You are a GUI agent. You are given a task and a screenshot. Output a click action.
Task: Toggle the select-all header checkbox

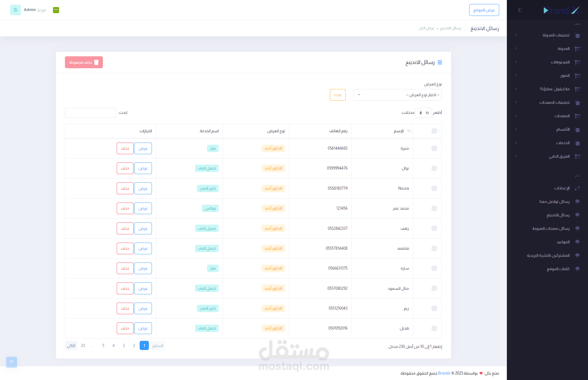(x=434, y=131)
